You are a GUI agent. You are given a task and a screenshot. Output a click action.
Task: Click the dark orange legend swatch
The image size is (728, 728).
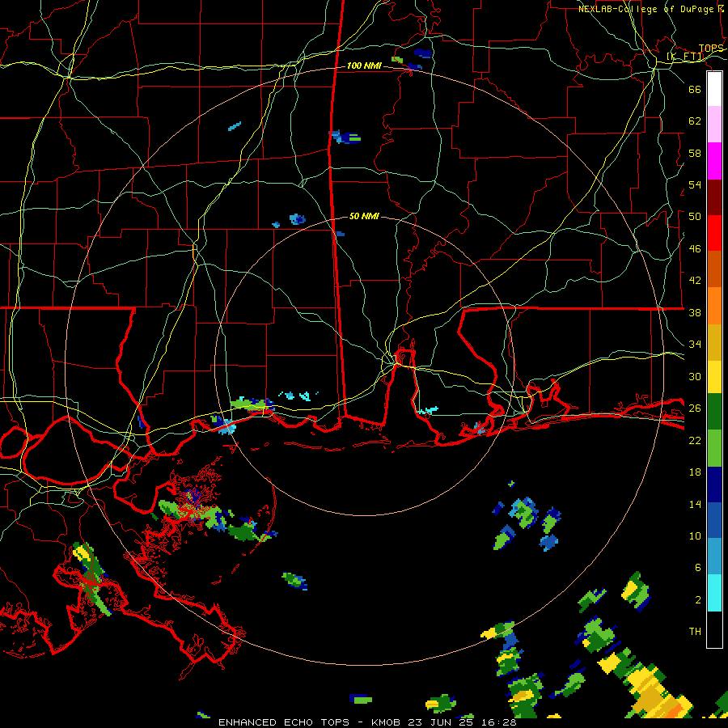(x=714, y=269)
